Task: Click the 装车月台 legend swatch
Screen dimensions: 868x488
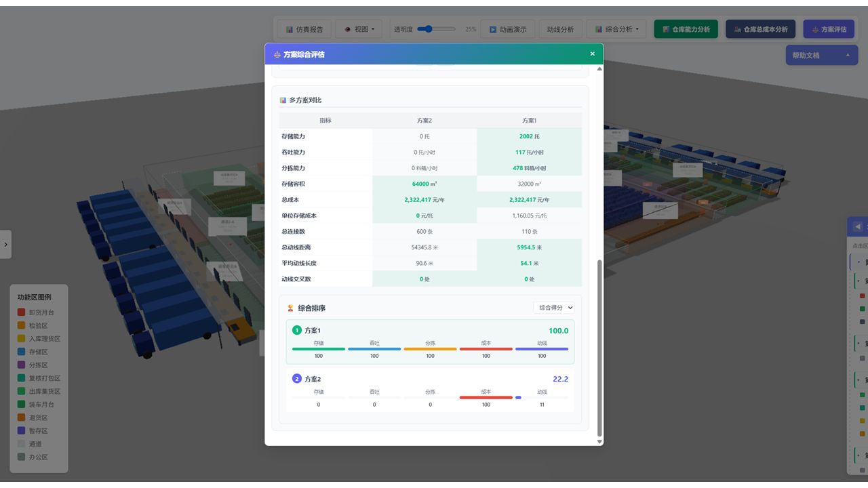Action: pos(21,405)
